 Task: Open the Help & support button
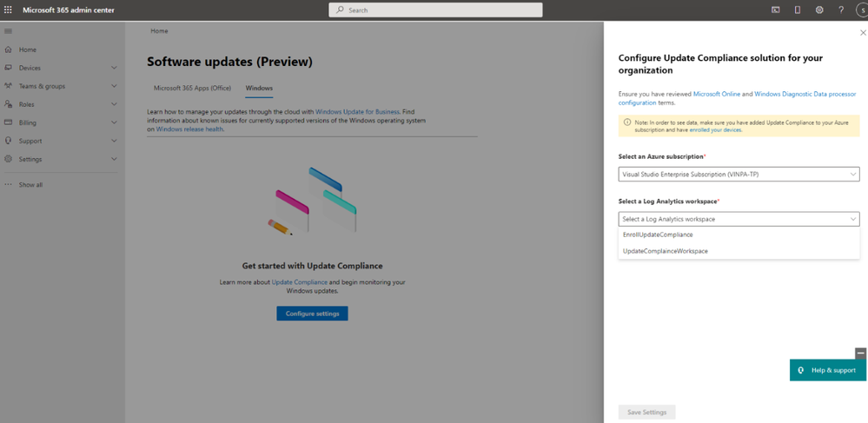(827, 370)
